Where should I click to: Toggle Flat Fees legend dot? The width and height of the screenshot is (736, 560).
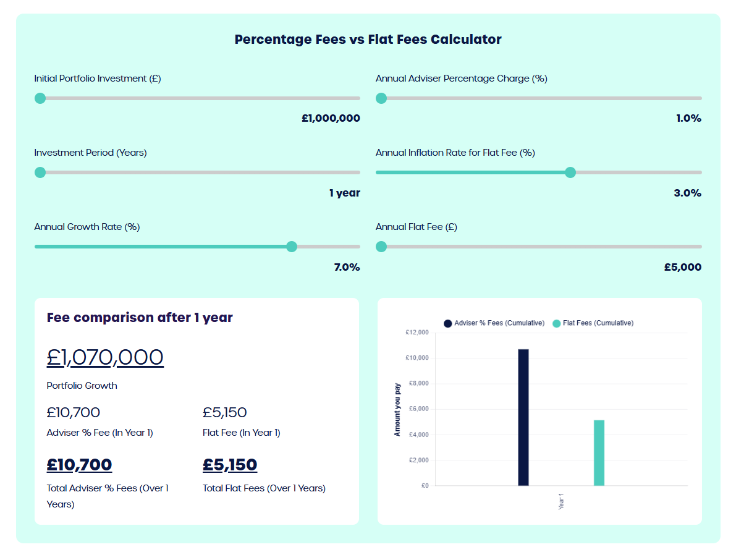pos(556,323)
